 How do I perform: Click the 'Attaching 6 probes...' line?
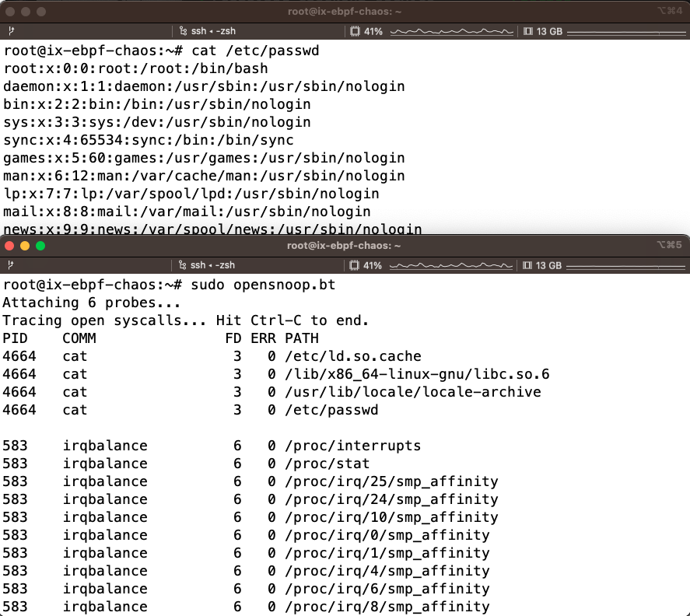pos(92,303)
